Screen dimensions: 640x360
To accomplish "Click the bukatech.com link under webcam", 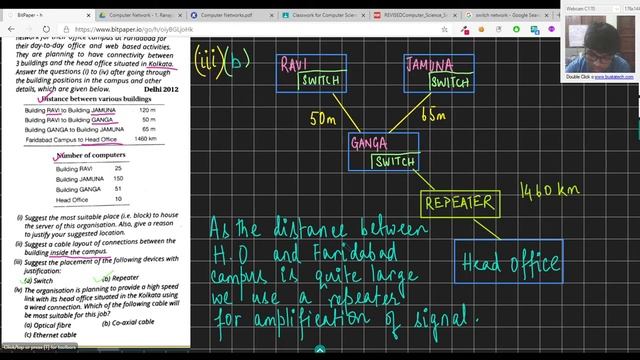I will (614, 77).
